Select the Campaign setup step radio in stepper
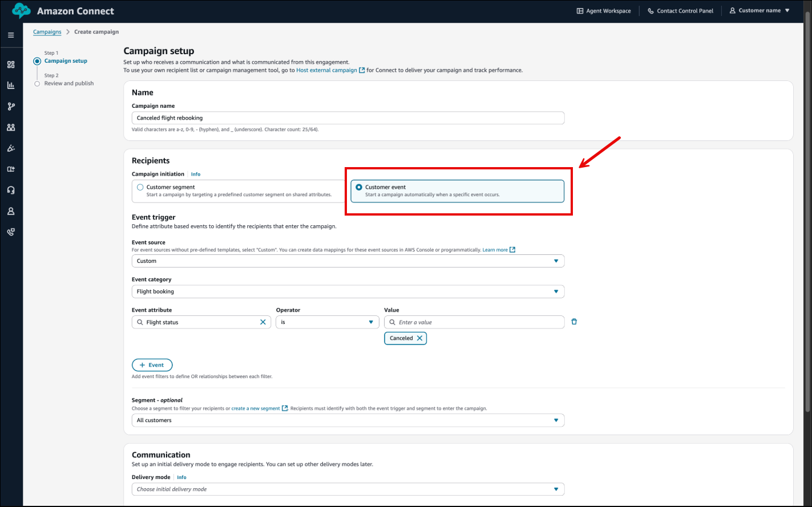812x507 pixels. pos(37,61)
